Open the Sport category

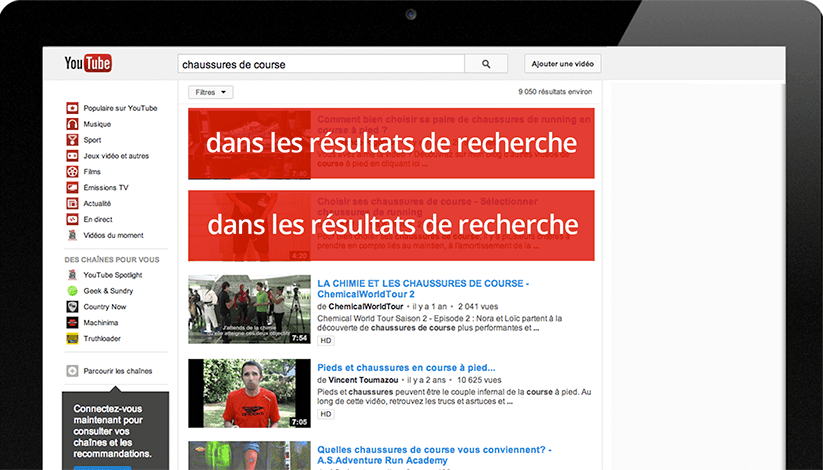92,140
